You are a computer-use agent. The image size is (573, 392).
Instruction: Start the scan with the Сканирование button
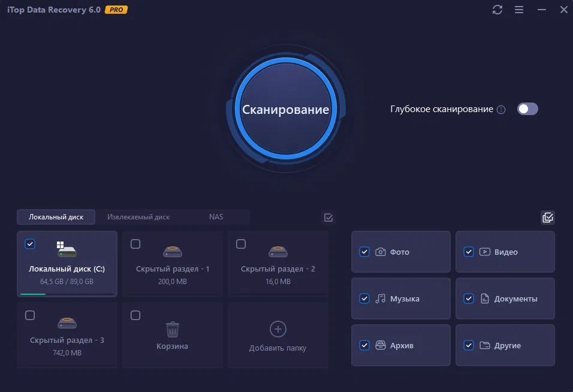[x=285, y=109]
